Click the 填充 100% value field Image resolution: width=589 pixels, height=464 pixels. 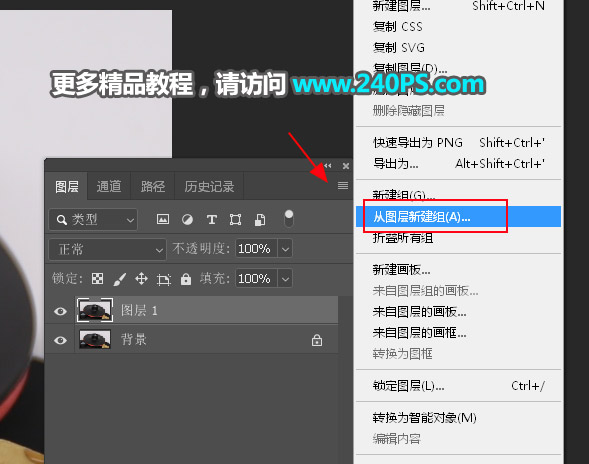pos(257,279)
